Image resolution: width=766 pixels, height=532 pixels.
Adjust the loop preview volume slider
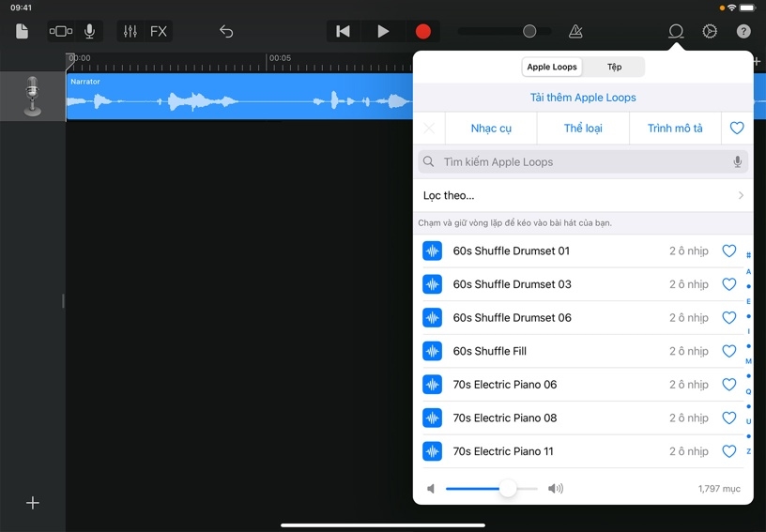click(x=508, y=489)
